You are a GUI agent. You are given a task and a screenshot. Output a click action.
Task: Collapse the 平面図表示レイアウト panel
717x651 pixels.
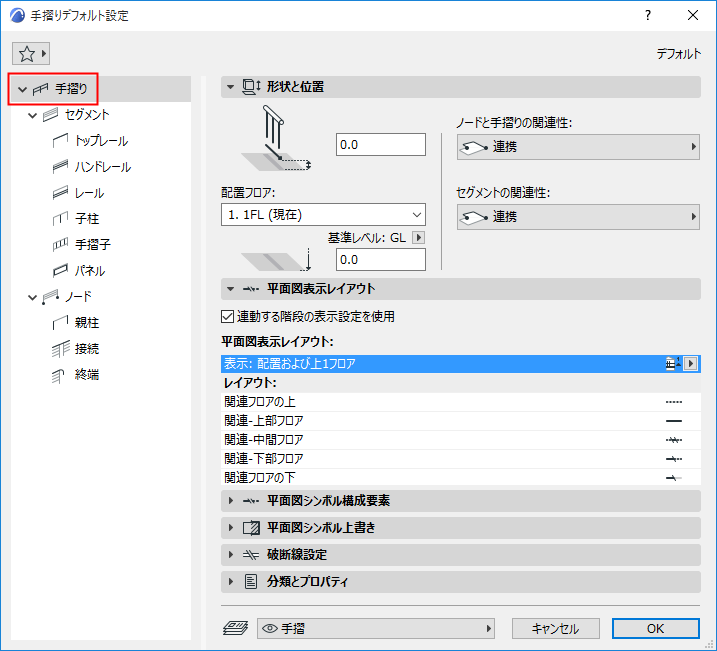click(230, 289)
